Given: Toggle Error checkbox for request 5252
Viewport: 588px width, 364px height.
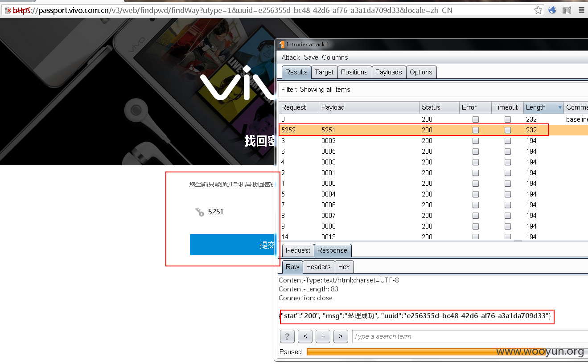Looking at the screenshot, I should 476,130.
